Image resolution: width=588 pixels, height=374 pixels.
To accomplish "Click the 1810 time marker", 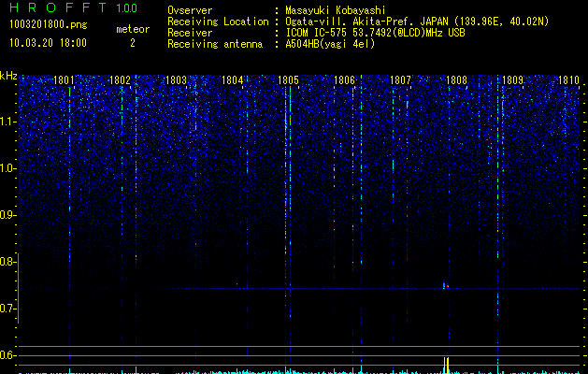I will click(569, 80).
